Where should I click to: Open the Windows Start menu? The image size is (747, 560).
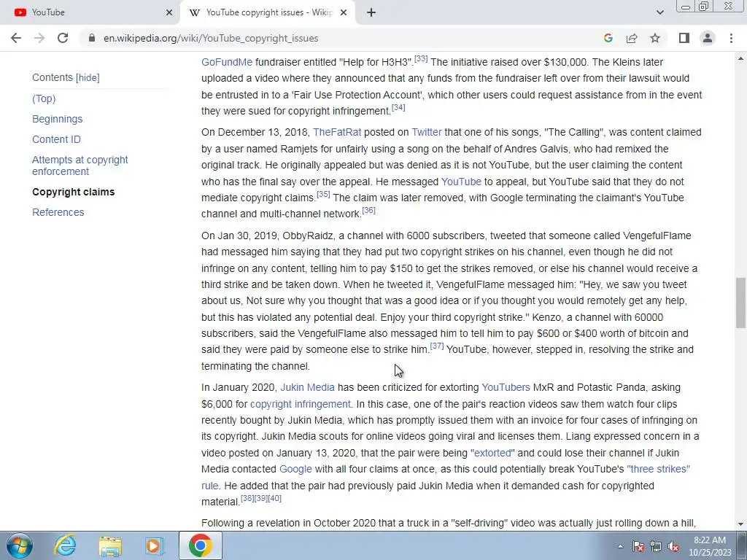tap(18, 545)
